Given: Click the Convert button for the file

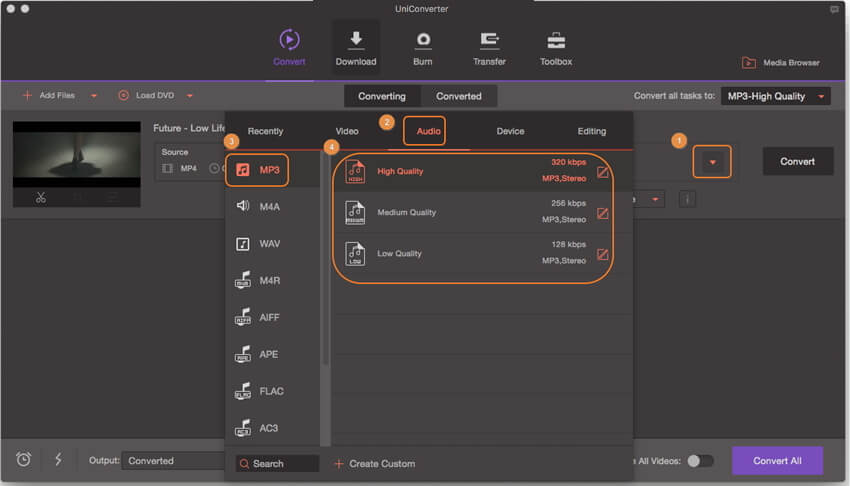Looking at the screenshot, I should pyautogui.click(x=797, y=161).
